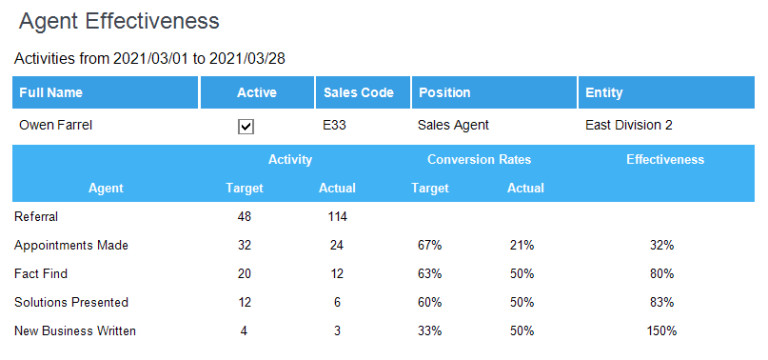Select the Fact Find row label
The width and height of the screenshot is (768, 360).
(x=41, y=274)
